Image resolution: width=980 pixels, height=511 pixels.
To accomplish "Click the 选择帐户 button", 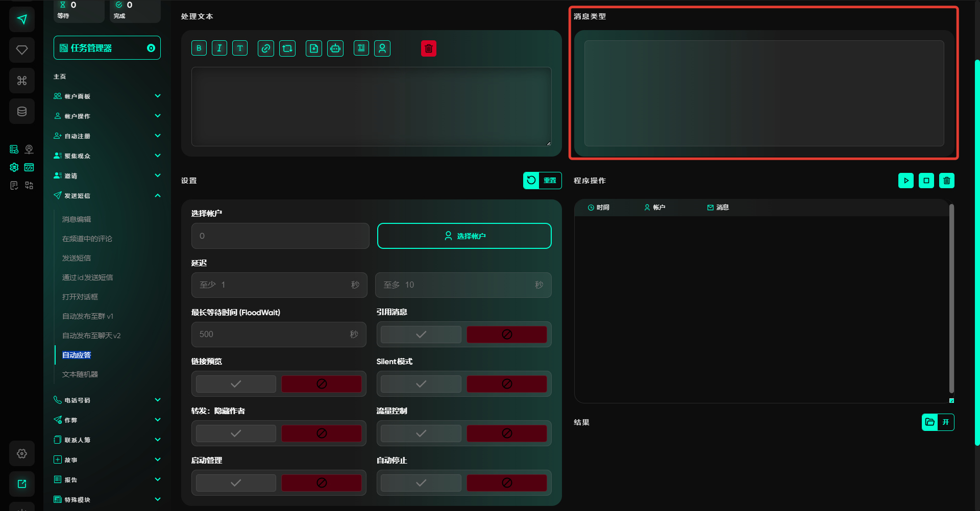I will [x=464, y=236].
